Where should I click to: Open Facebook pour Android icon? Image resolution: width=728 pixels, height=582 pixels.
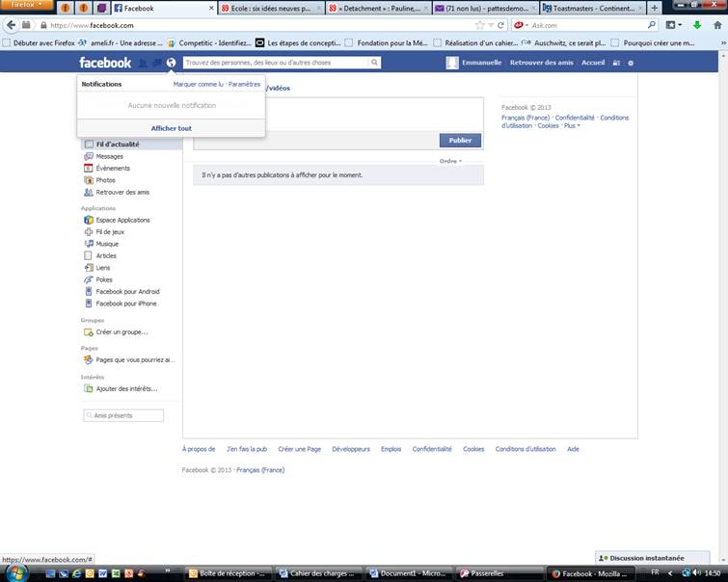88,291
